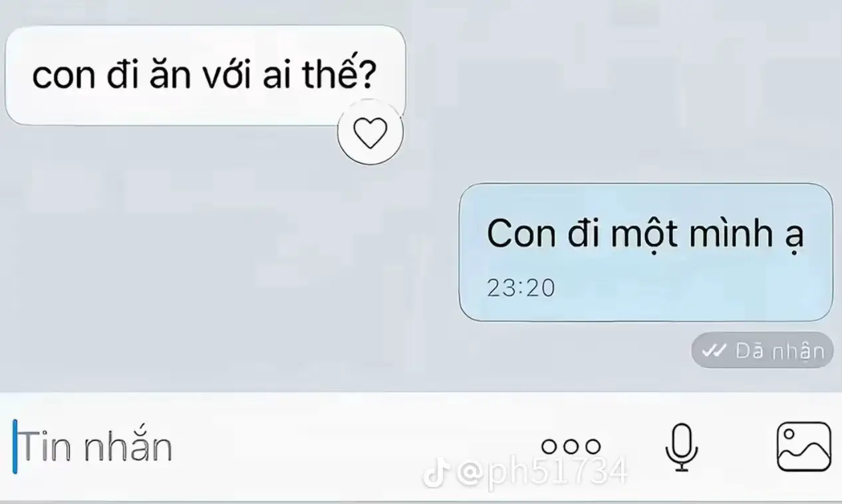Click the double-check mark beside Đã nhận

(x=714, y=350)
